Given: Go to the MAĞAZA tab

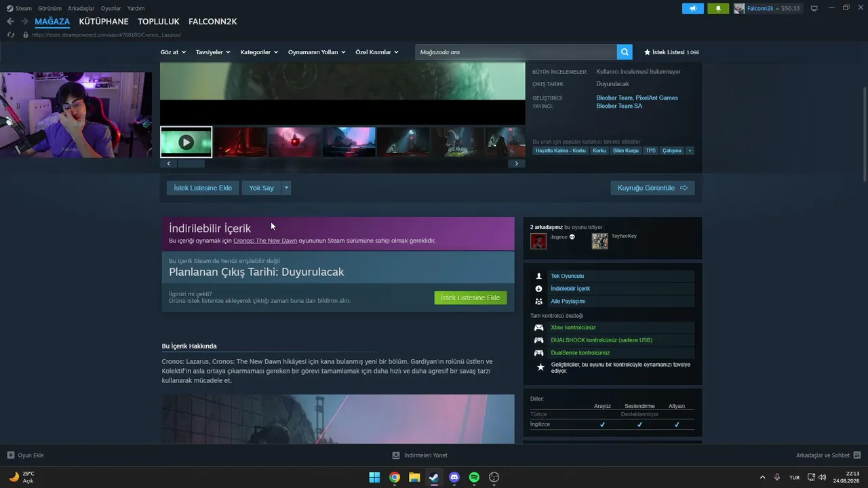Looking at the screenshot, I should [x=52, y=22].
